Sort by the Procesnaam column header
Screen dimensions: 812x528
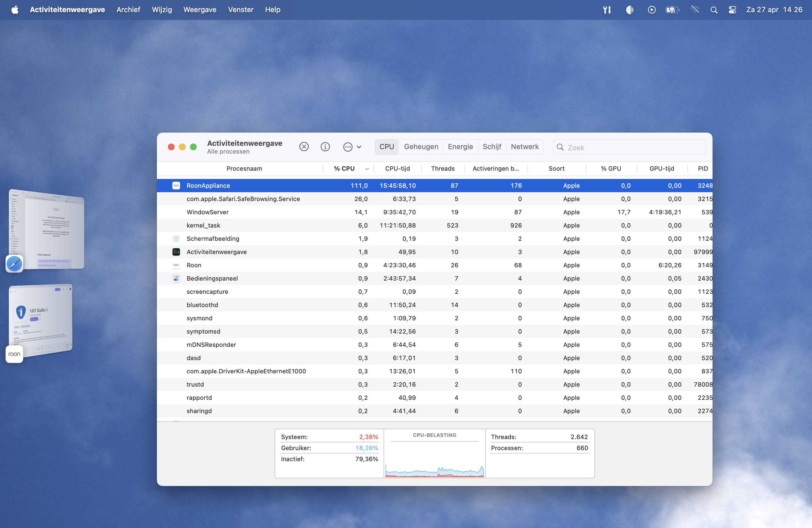pyautogui.click(x=244, y=168)
